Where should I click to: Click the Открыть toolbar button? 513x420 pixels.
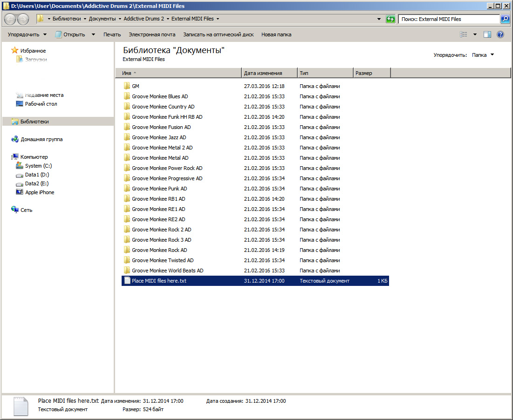coord(70,34)
